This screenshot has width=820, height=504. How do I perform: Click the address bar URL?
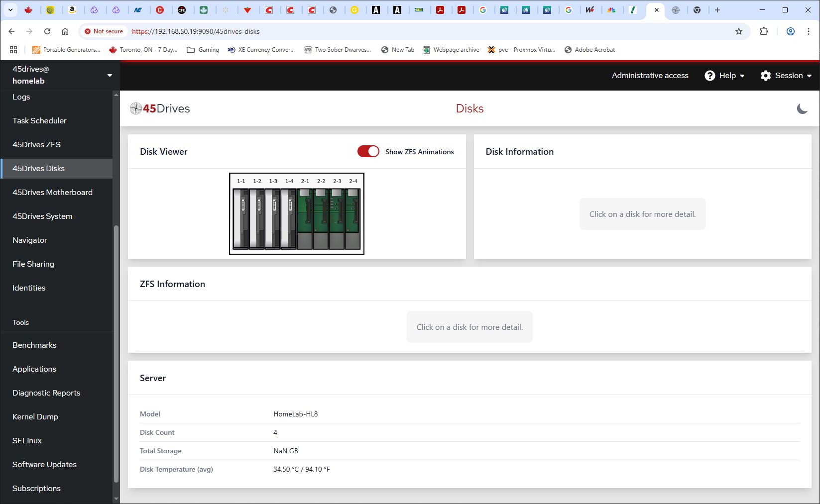196,31
